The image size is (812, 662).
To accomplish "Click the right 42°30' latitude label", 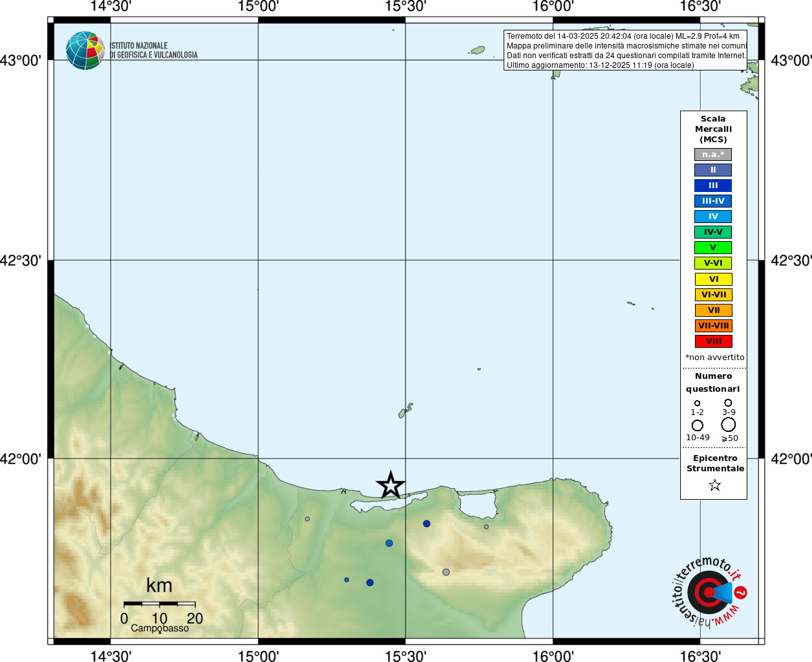I will click(791, 261).
